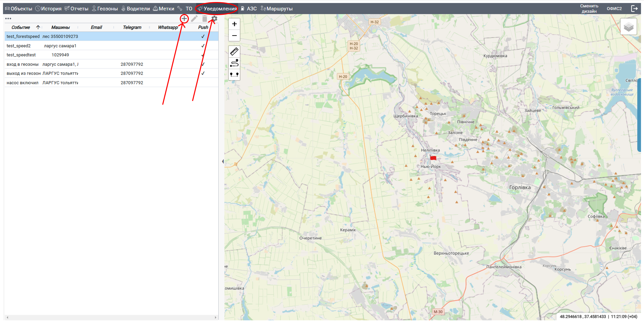The width and height of the screenshot is (644, 322).
Task: Sort by Событие column header arrow
Action: click(38, 27)
